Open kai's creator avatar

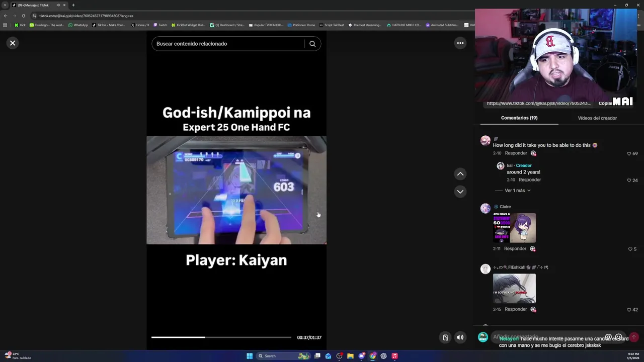[500, 166]
